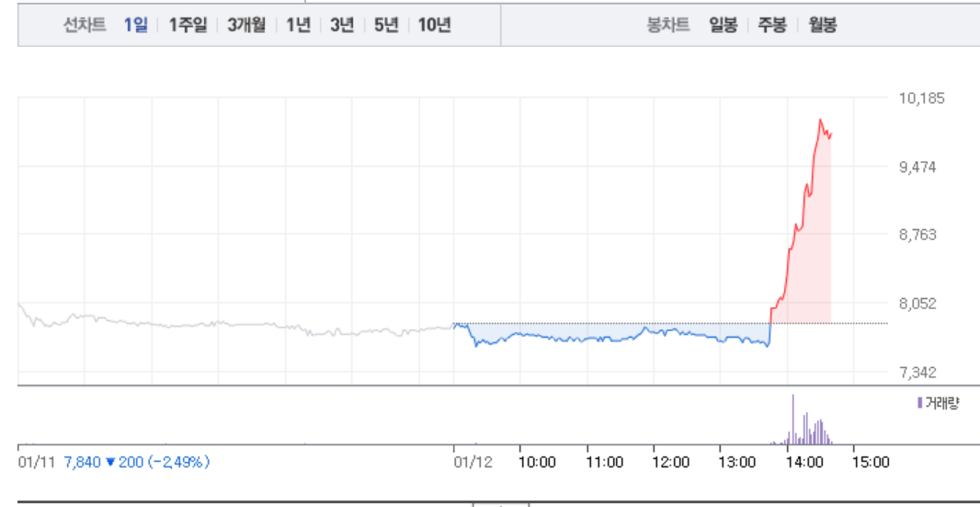
Task: Open the 월봉 candlestick chart
Action: tap(822, 25)
